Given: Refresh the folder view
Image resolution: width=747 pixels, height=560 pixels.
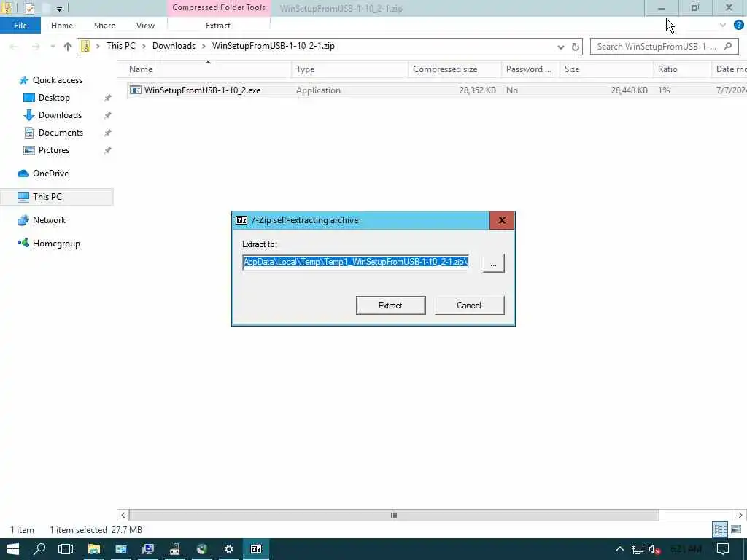Looking at the screenshot, I should 575,47.
